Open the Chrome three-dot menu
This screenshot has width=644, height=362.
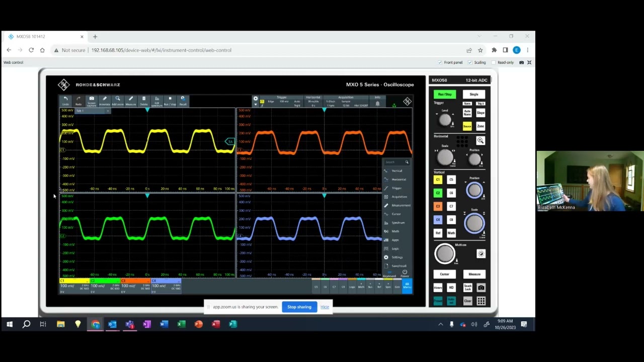(x=527, y=50)
